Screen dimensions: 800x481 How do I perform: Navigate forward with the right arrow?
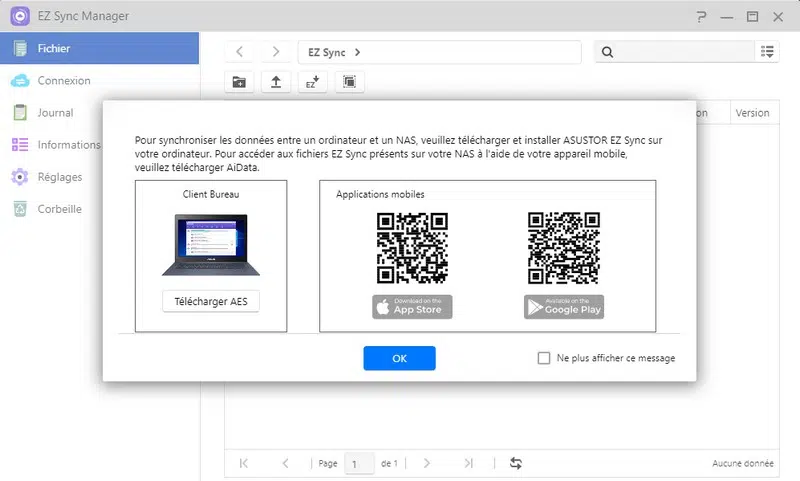(x=276, y=52)
